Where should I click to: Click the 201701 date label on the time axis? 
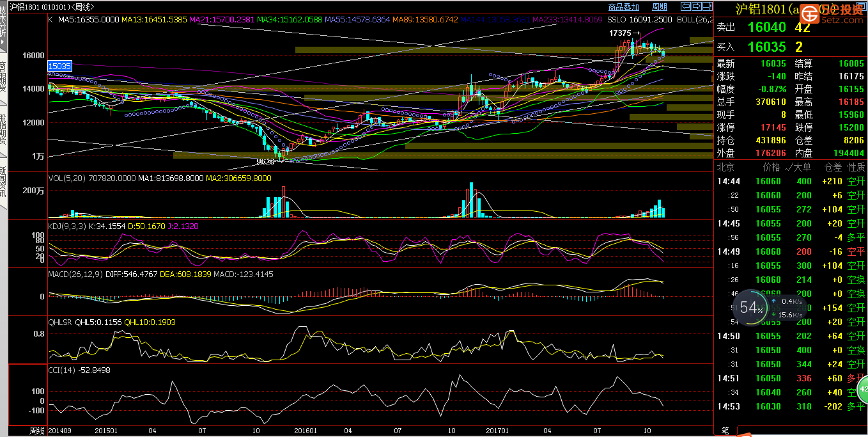[498, 431]
